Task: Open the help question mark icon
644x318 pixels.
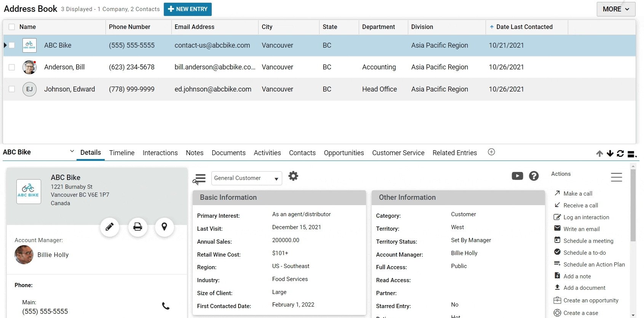Action: click(x=534, y=176)
